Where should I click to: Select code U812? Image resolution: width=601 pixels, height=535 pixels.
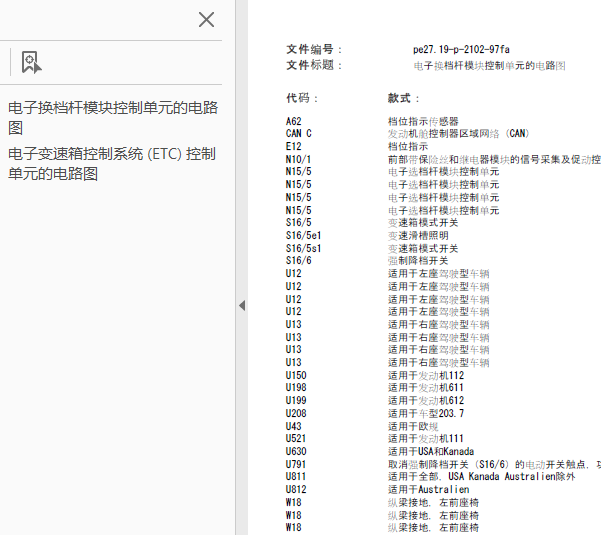[296, 489]
